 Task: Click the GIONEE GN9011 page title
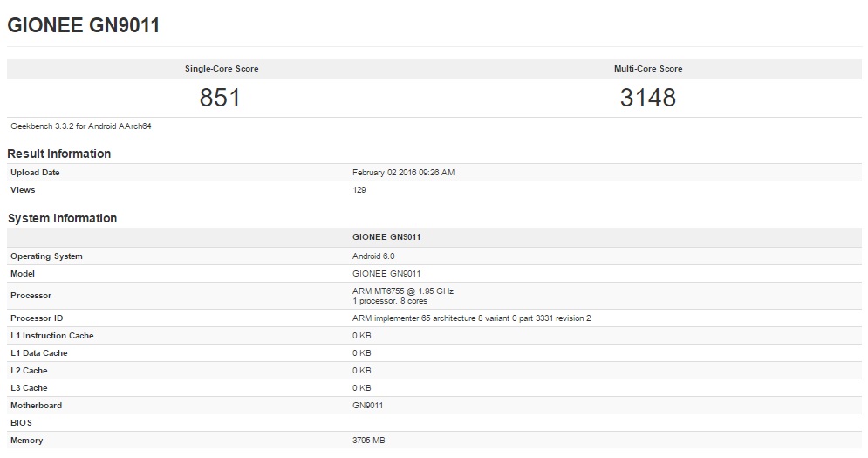tap(83, 25)
